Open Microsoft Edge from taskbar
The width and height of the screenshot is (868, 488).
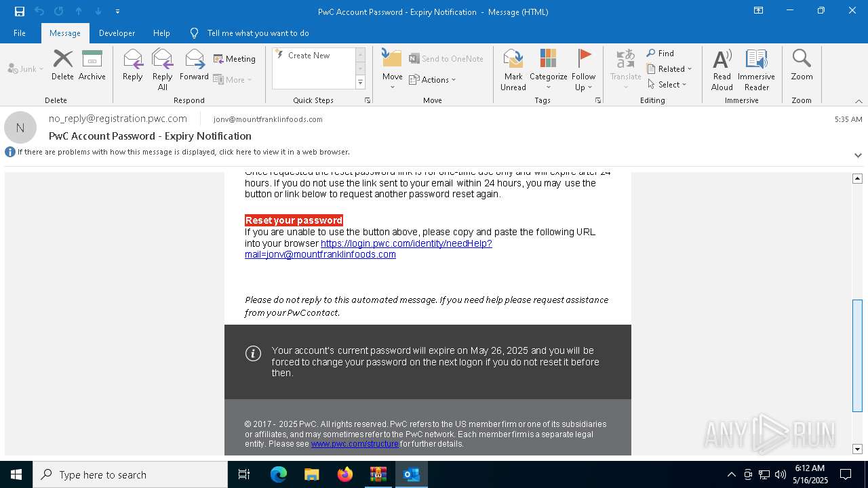(x=279, y=474)
